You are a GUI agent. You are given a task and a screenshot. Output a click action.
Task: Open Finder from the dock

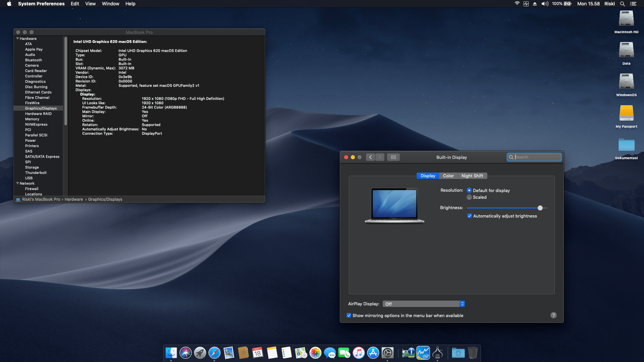click(171, 353)
